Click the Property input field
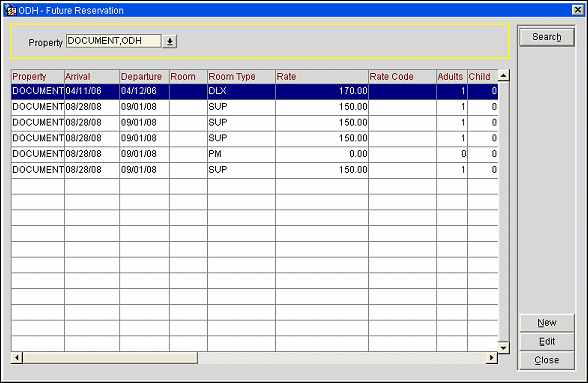Image resolution: width=588 pixels, height=383 pixels. (114, 41)
